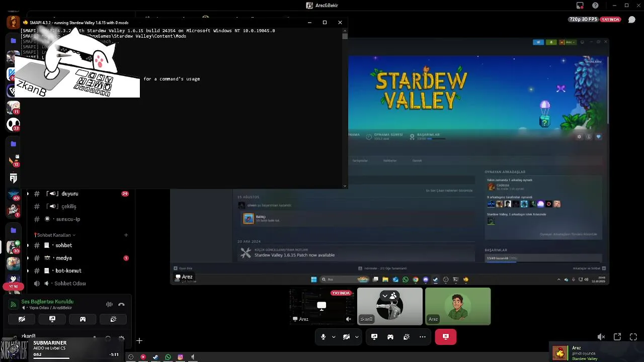644x362 pixels.
Task: Open Steam in the bottom taskbar
Action: tap(155, 357)
